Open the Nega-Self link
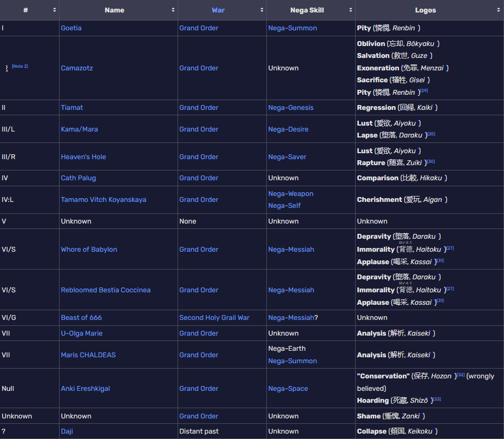504x439 pixels. [x=284, y=206]
